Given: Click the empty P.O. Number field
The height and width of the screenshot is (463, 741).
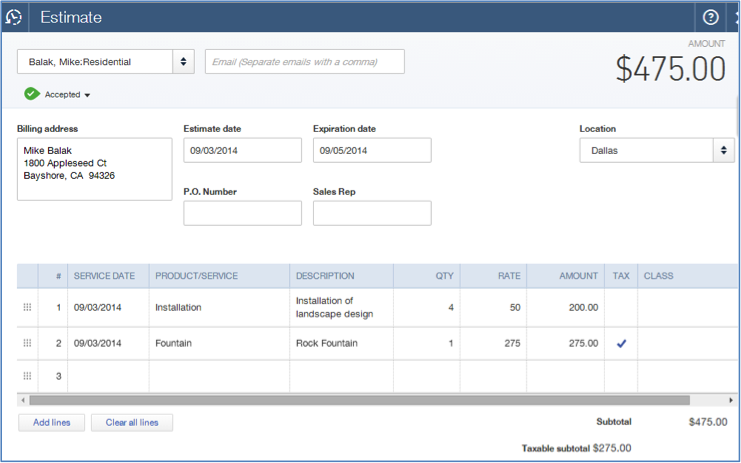Looking at the screenshot, I should (242, 213).
